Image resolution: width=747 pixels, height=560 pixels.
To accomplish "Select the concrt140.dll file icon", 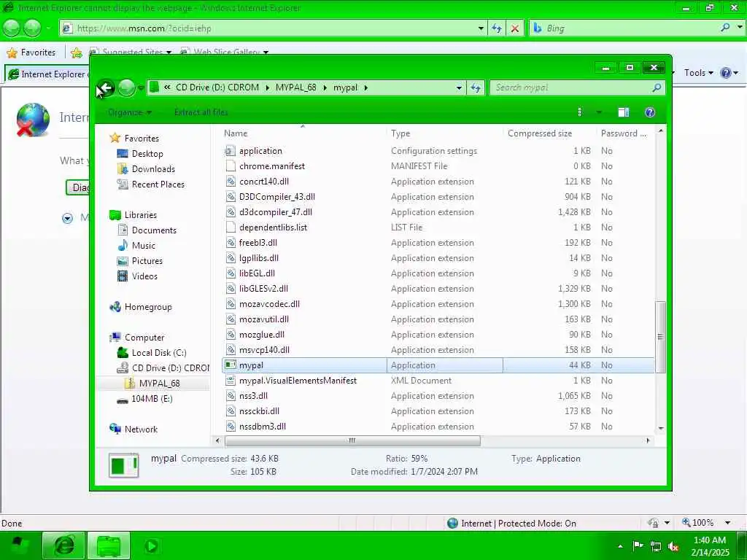I will tap(231, 182).
